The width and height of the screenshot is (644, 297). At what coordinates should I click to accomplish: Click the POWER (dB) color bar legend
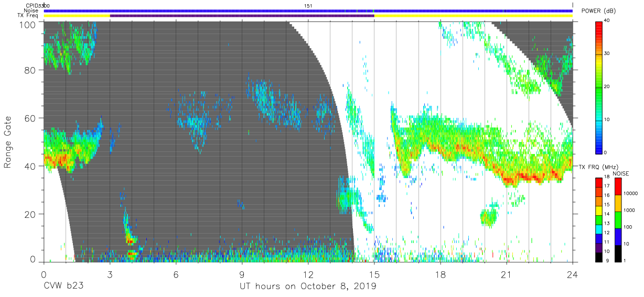pos(599,87)
